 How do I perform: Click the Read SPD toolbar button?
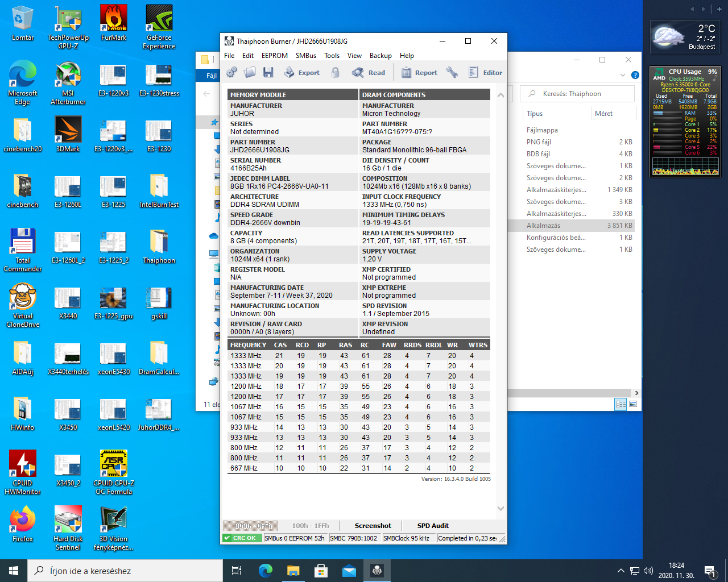coord(369,72)
